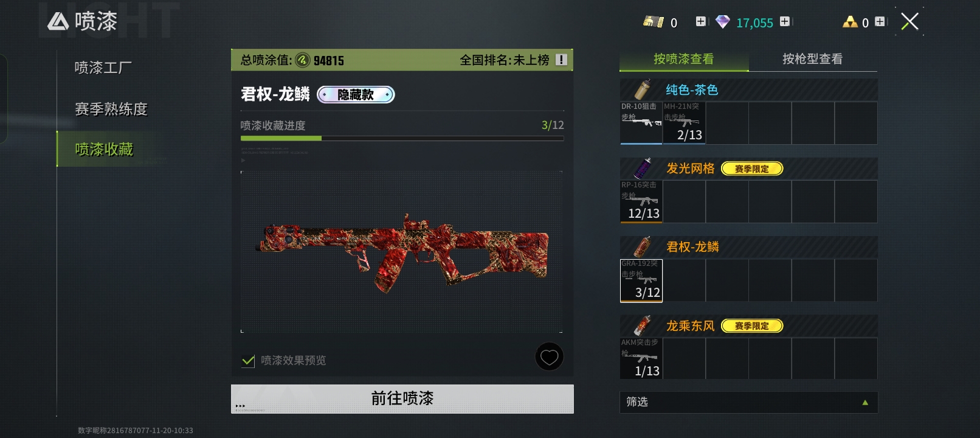
Task: Click the green filter arrow
Action: click(x=865, y=403)
